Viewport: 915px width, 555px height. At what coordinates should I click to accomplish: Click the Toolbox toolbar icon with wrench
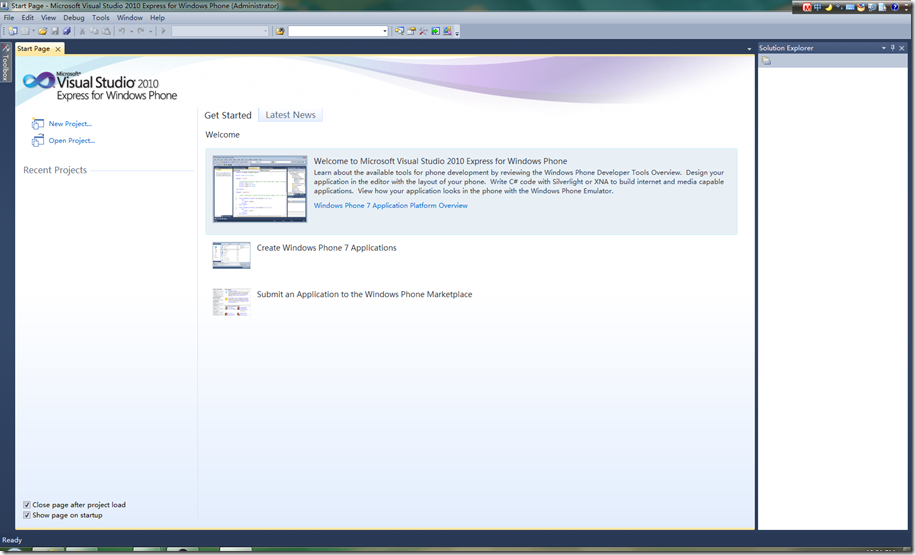click(423, 31)
